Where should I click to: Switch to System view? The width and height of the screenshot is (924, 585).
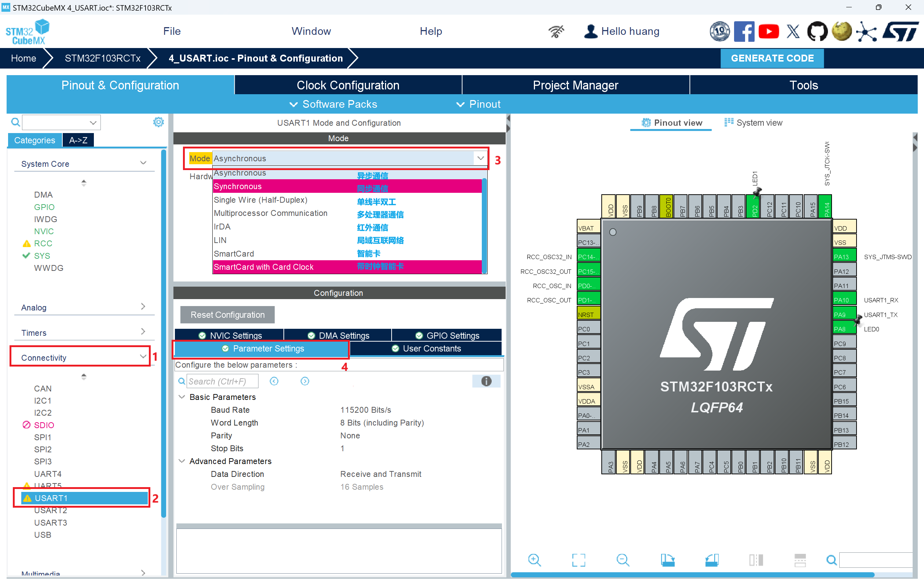753,123
